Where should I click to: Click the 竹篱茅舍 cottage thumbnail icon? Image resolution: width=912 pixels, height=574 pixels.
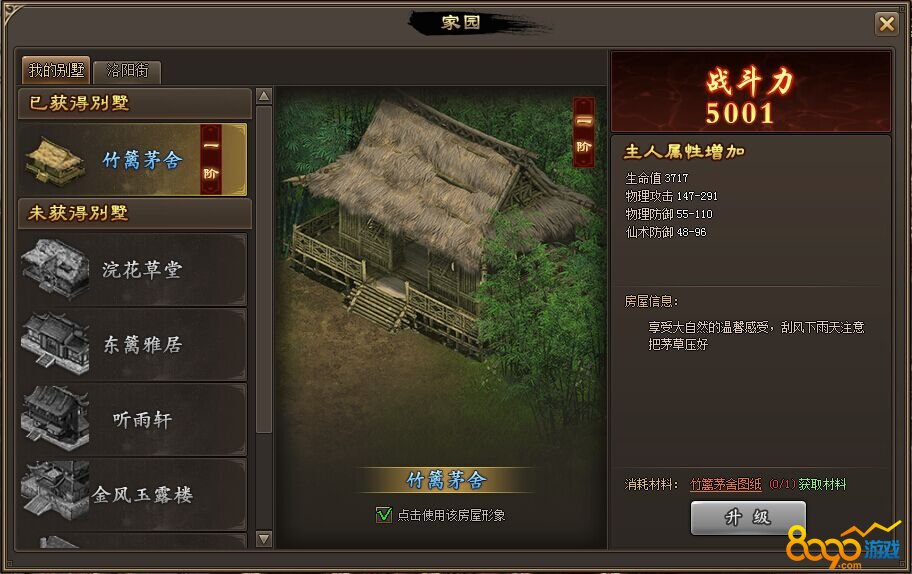(56, 160)
